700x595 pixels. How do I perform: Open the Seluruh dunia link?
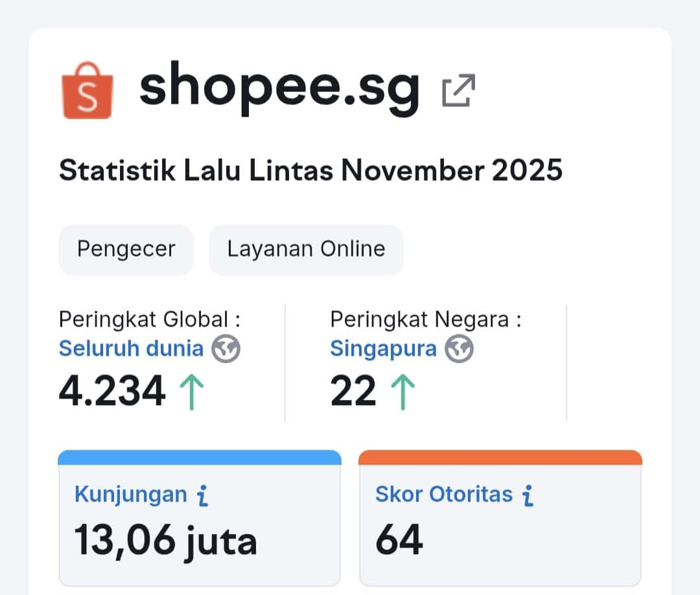(x=132, y=349)
